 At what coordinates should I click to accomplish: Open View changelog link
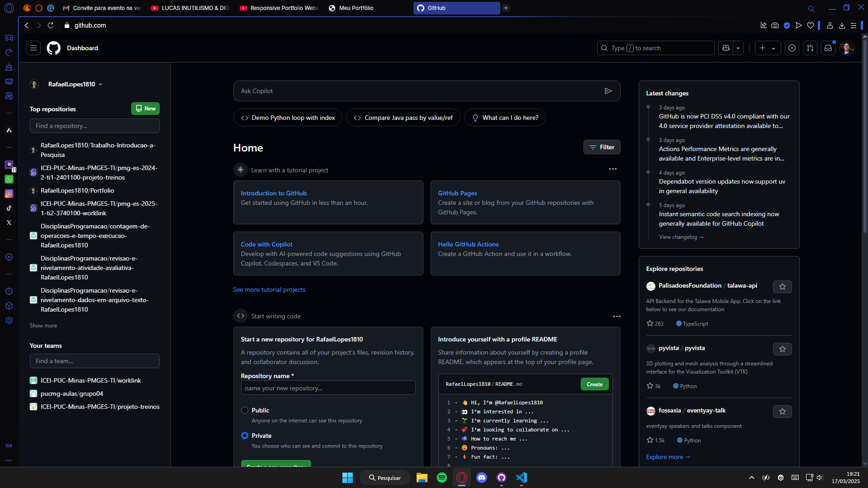tap(681, 237)
